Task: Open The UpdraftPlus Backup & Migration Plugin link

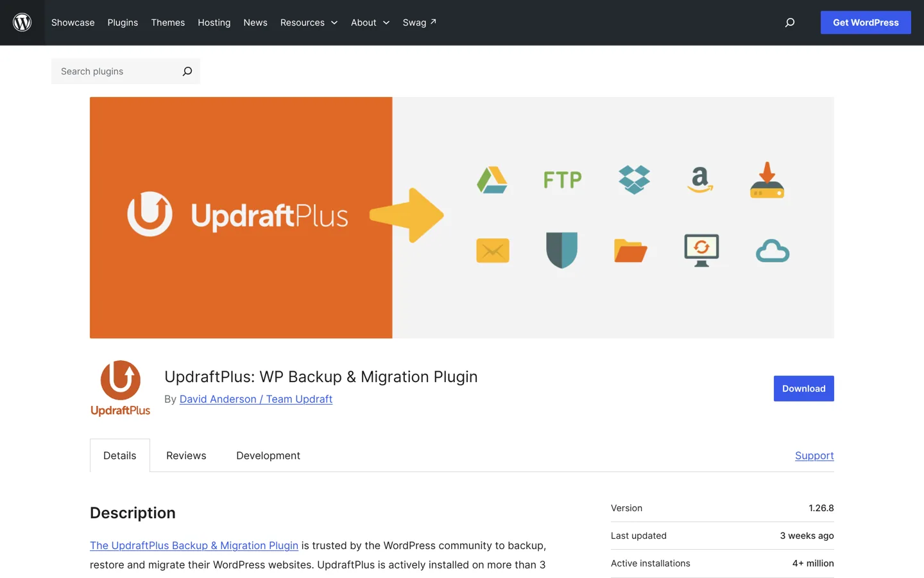Action: (x=194, y=545)
